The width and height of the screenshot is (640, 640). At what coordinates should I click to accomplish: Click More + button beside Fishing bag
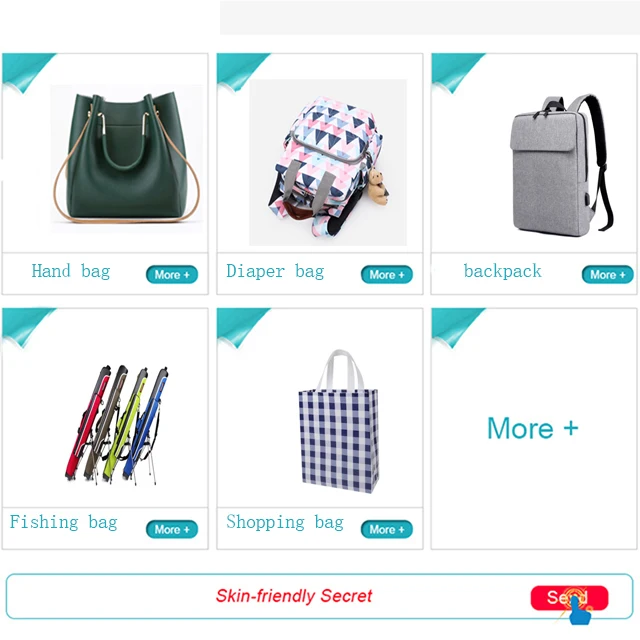[x=172, y=529]
